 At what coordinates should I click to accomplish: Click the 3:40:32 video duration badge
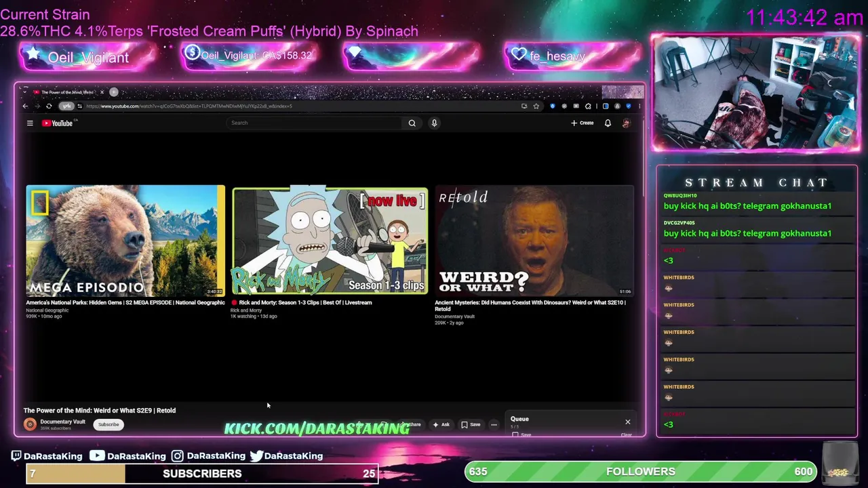tap(214, 291)
